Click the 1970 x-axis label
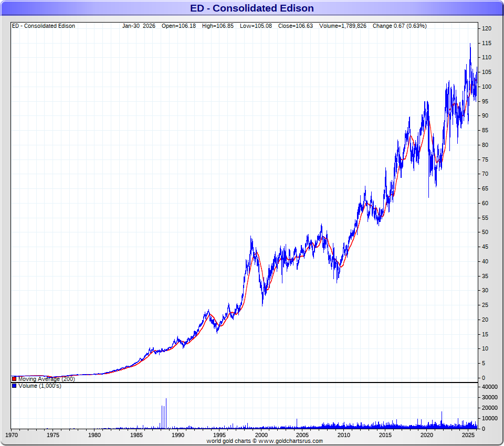 (12, 435)
